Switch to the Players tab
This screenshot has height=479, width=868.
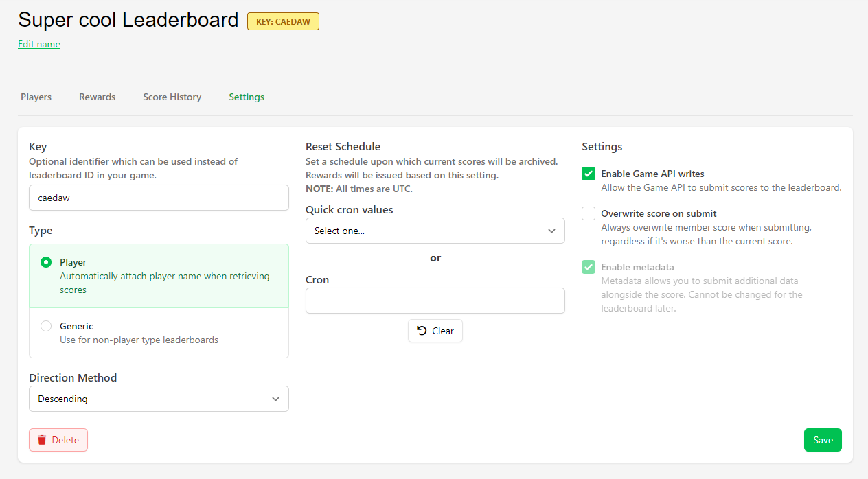[x=36, y=97]
